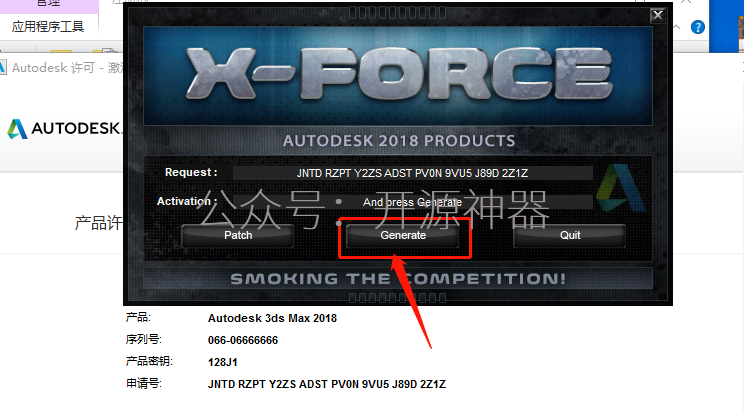Select the Activation code field
Viewport: 744px width, 411px height.
[x=412, y=202]
